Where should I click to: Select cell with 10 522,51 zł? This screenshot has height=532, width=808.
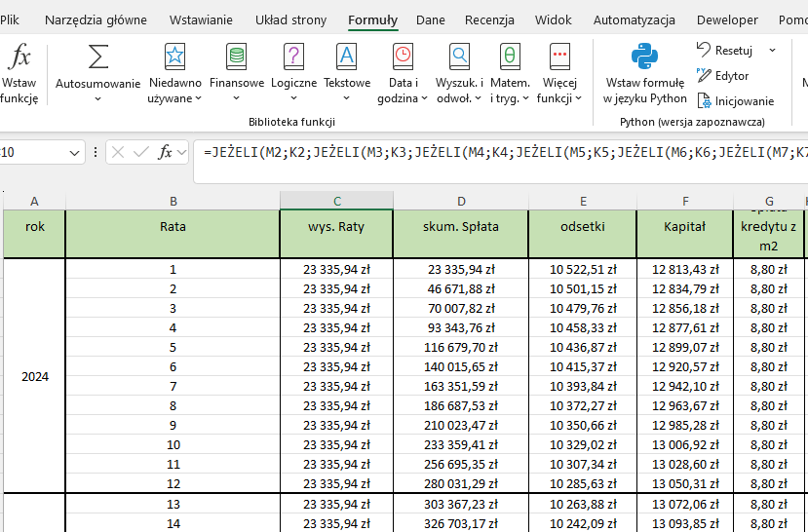[x=583, y=269]
